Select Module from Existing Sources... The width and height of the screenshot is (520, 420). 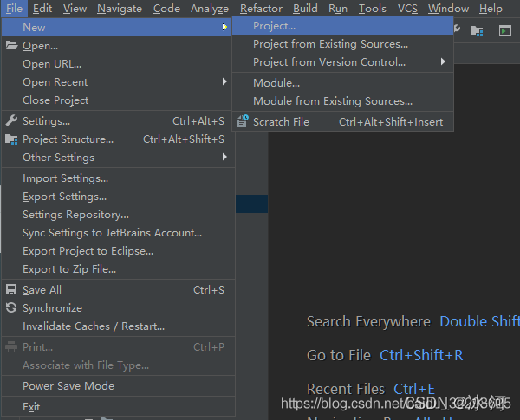pyautogui.click(x=342, y=101)
